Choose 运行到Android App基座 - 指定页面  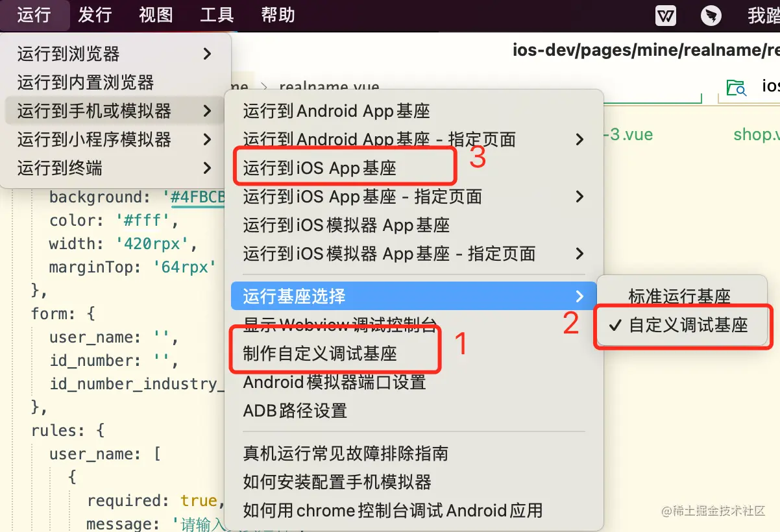click(x=413, y=139)
